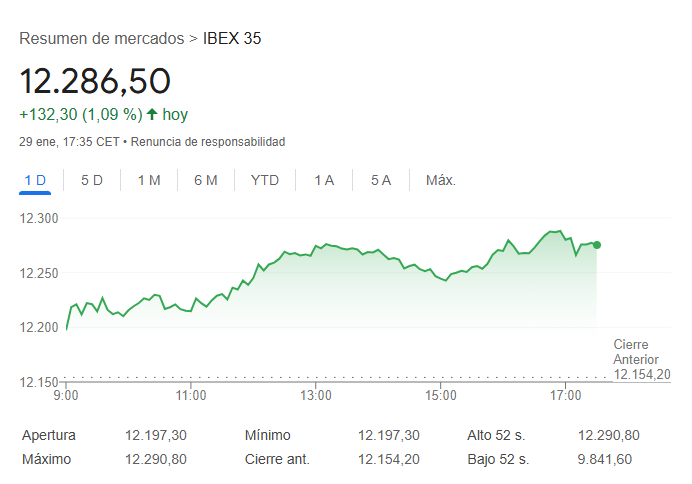Click the 13:00 time axis label
Viewport: 692px width, 484px height.
click(x=316, y=395)
